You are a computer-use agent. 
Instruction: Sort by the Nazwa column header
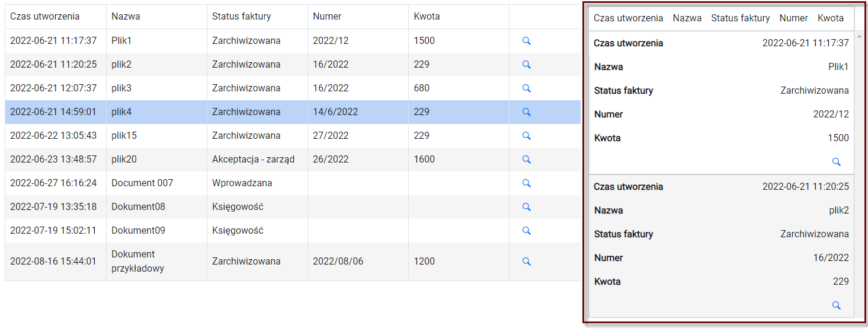[126, 17]
